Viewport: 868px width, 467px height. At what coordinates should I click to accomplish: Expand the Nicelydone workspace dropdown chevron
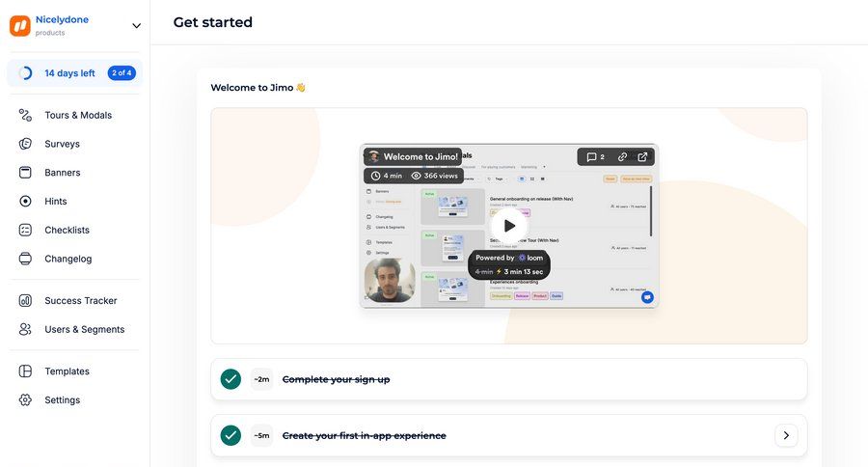tap(136, 25)
